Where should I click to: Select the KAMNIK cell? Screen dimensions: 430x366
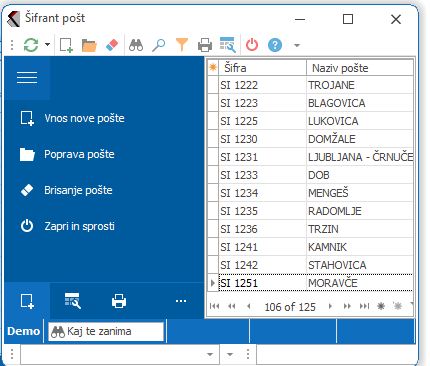(360, 247)
